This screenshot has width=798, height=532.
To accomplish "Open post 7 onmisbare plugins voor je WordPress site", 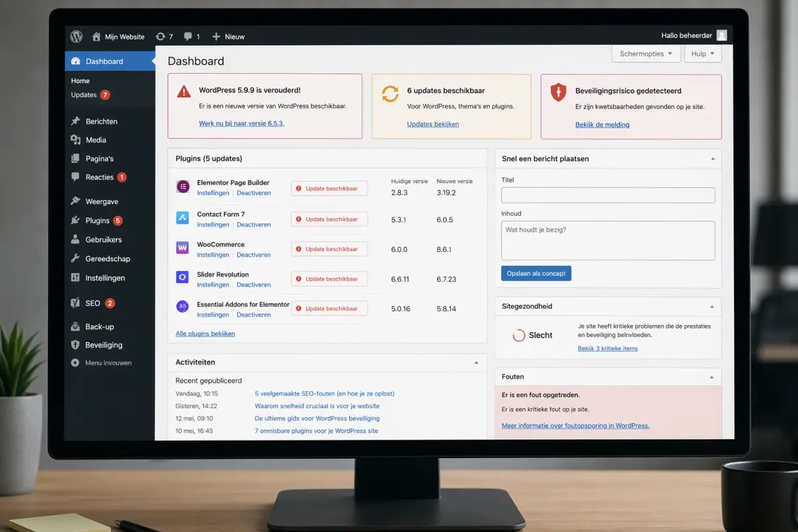I will click(317, 431).
